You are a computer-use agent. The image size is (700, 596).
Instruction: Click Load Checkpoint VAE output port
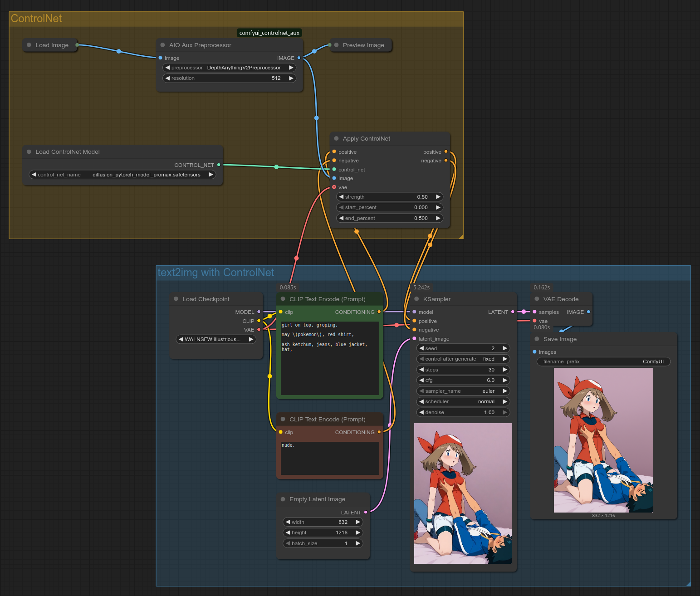click(x=259, y=330)
